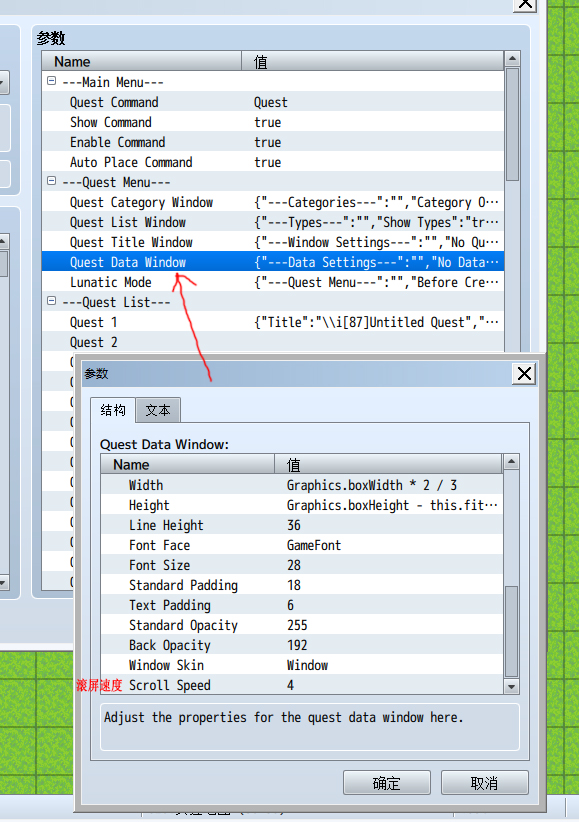The width and height of the screenshot is (579, 822).
Task: Select the Lunatic Mode row
Action: point(273,282)
